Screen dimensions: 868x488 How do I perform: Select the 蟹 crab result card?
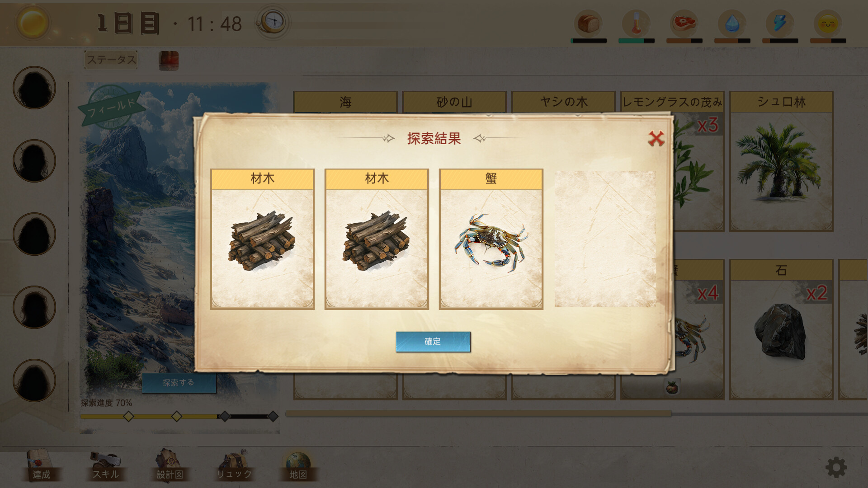pos(491,239)
